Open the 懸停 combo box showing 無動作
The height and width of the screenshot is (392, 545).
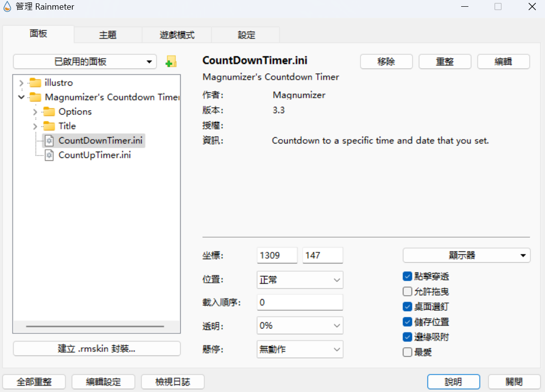pyautogui.click(x=300, y=349)
